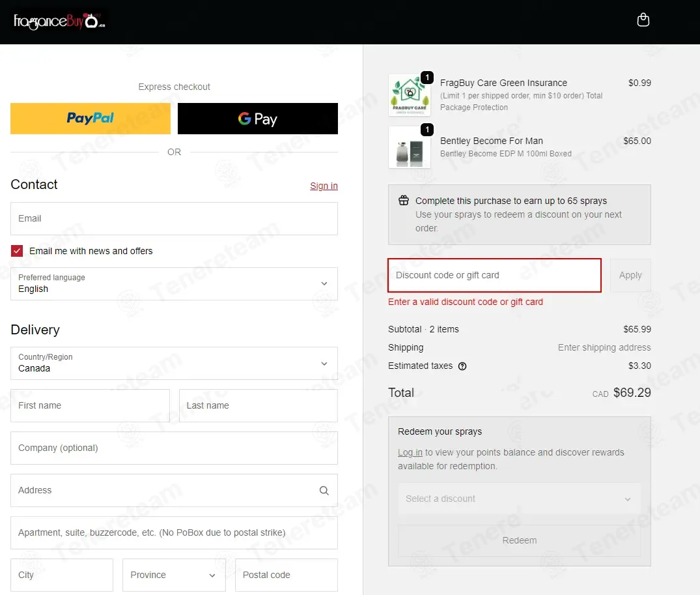Open the Country/Region dropdown
This screenshot has height=595, width=700.
point(174,363)
